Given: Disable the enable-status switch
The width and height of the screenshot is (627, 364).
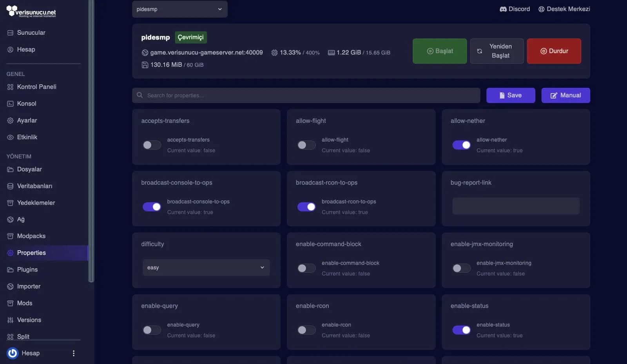Looking at the screenshot, I should point(461,330).
